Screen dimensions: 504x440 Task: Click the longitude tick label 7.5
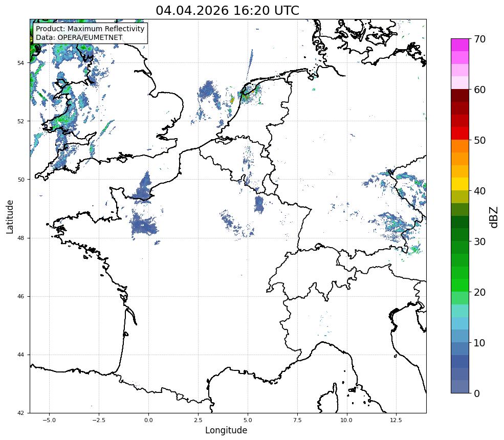(x=297, y=420)
